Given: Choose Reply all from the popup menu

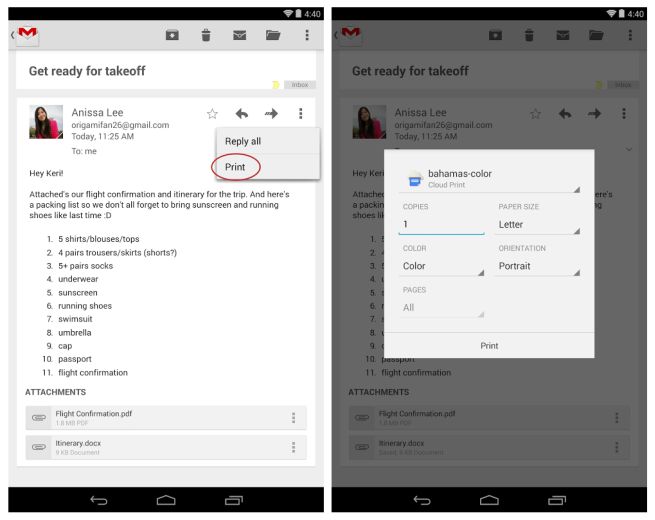Looking at the screenshot, I should 268,142.
